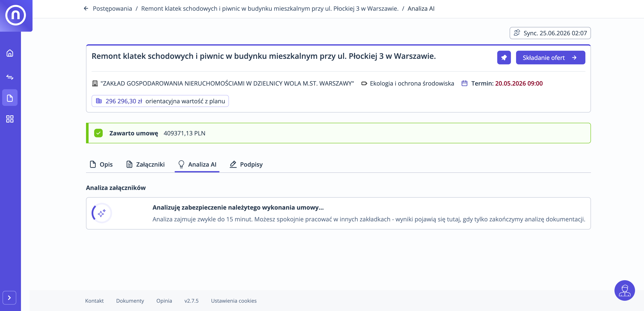
Task: Open the Dokumenty footer link
Action: point(130,301)
